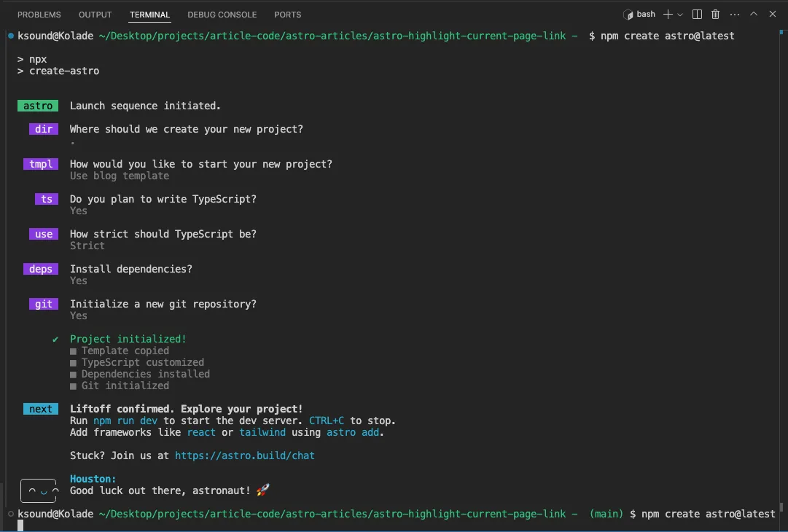
Task: Split the terminal pane
Action: (x=698, y=15)
